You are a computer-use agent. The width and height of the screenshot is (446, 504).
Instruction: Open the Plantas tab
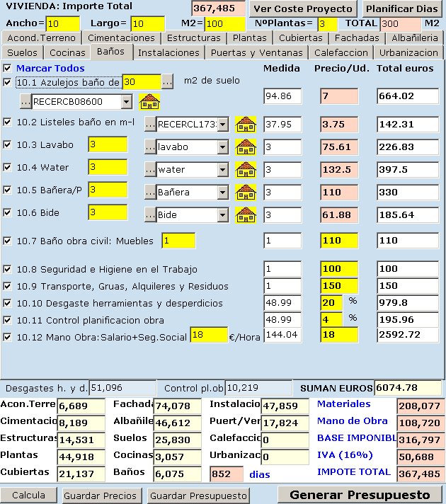[250, 38]
